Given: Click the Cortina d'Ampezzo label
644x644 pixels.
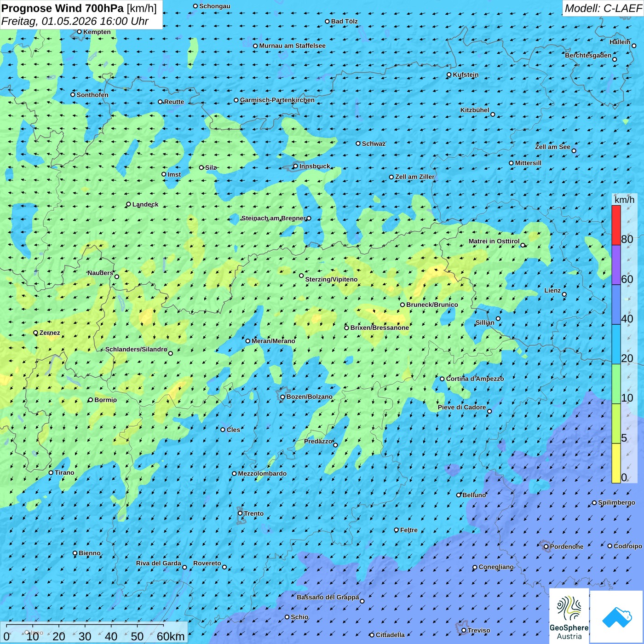Looking at the screenshot, I should pyautogui.click(x=475, y=379).
